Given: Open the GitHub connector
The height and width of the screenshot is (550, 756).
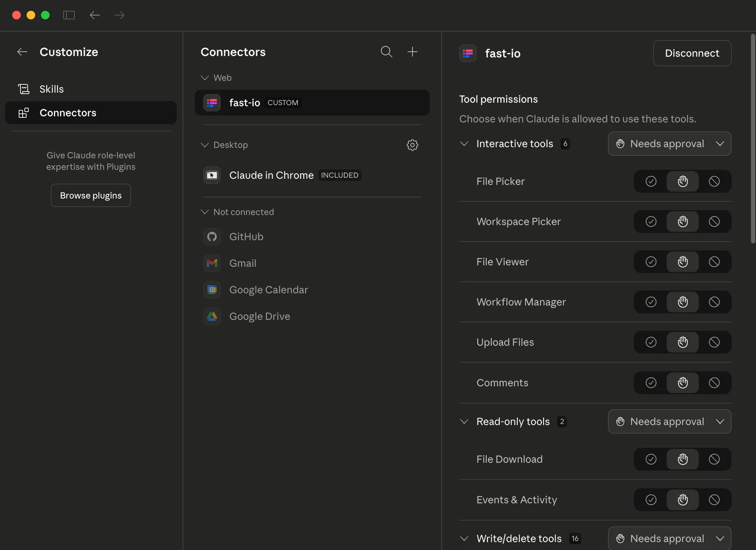Looking at the screenshot, I should [246, 237].
